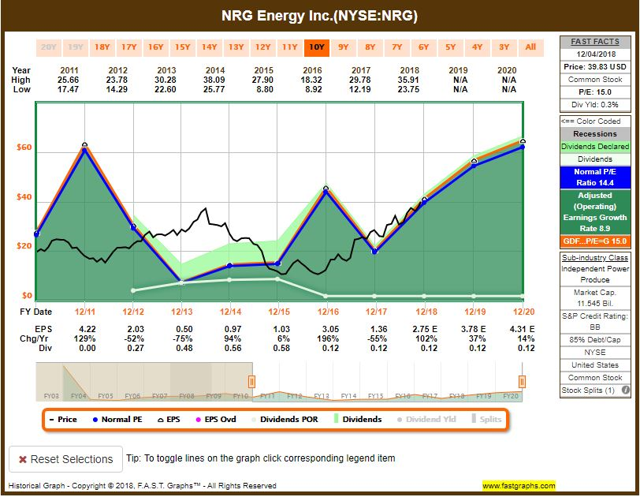Viewport: 640px width, 497px height.
Task: Click the Price: 39.83 USD cell
Action: click(x=595, y=67)
